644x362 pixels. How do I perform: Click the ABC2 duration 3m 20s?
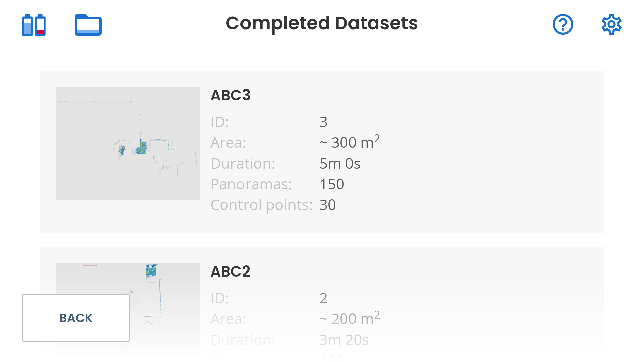coord(344,340)
